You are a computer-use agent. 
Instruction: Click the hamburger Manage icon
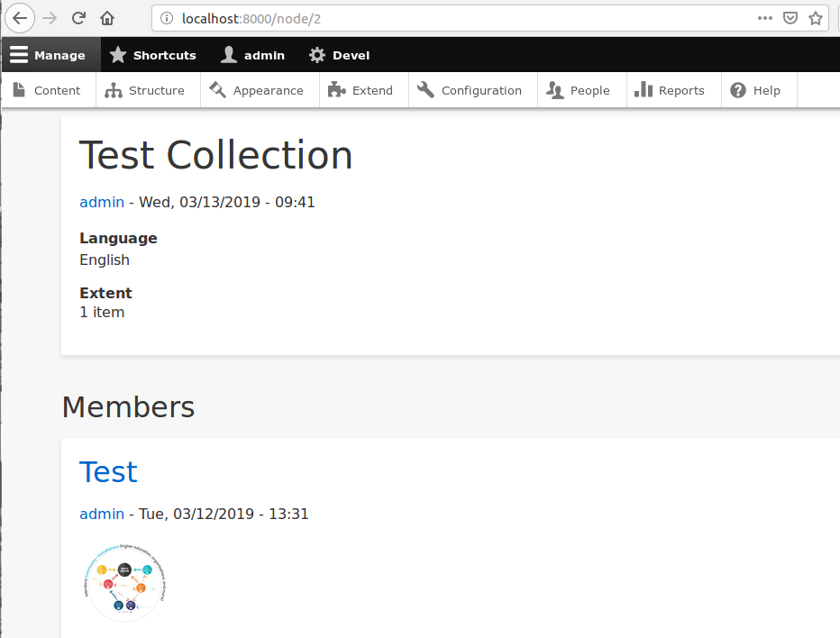(20, 54)
